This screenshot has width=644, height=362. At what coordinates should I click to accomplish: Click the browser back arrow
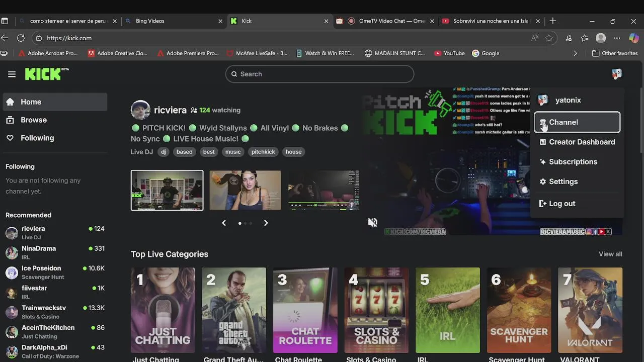tap(5, 38)
